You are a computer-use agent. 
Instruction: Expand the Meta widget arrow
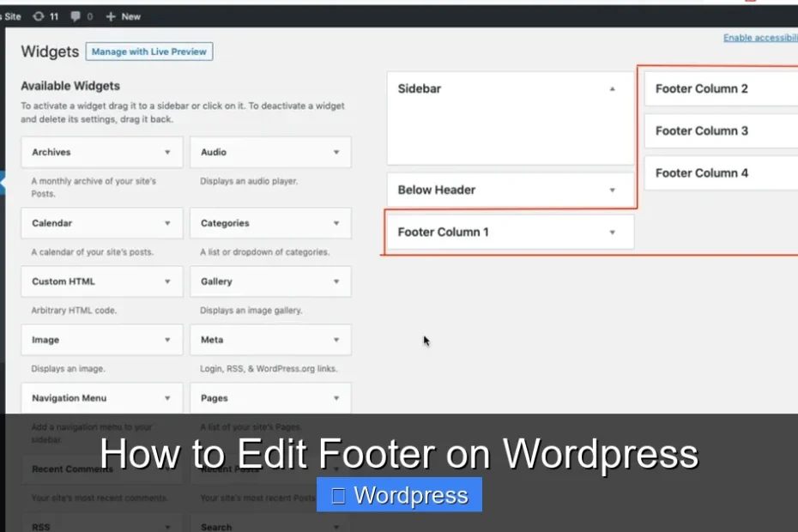pos(336,340)
